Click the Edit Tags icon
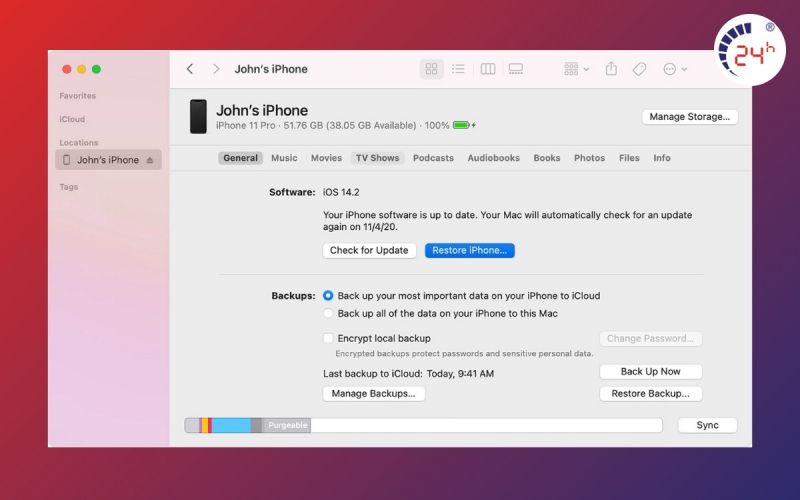This screenshot has width=800, height=500. 639,69
